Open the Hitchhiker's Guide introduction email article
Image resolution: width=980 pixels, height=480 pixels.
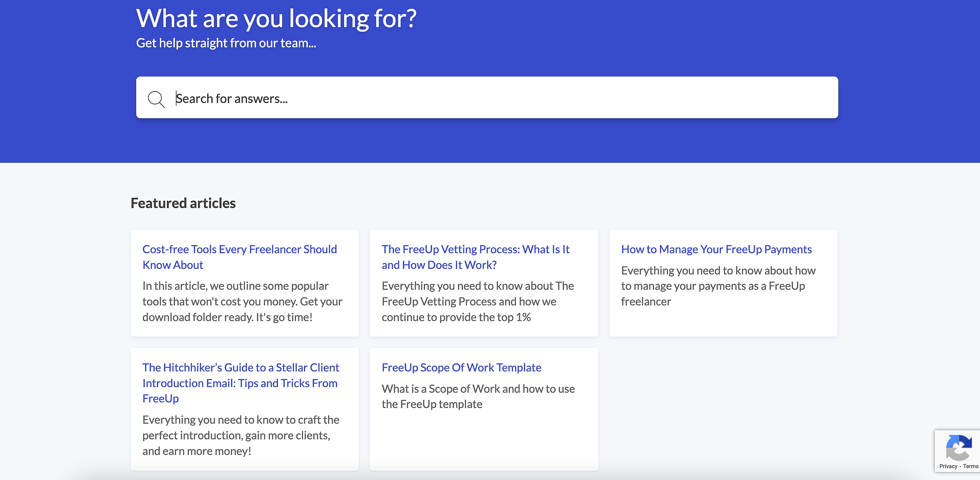241,383
